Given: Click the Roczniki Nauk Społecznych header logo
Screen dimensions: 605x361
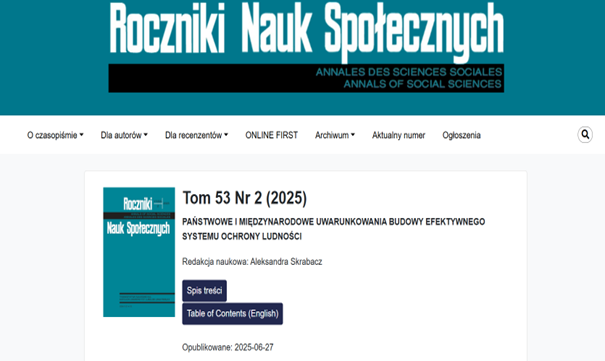Looking at the screenshot, I should pyautogui.click(x=306, y=47).
